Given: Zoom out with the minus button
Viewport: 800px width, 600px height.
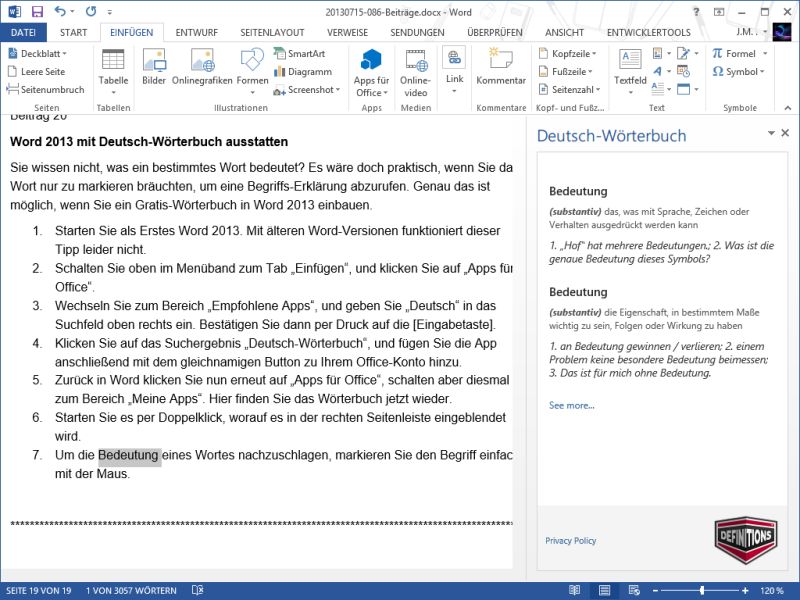Looking at the screenshot, I should tap(656, 591).
